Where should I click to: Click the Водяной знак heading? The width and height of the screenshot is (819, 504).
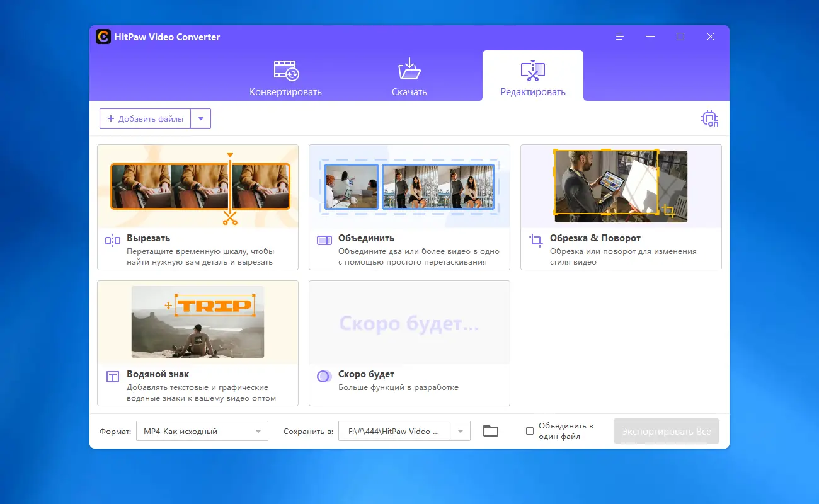pyautogui.click(x=158, y=374)
